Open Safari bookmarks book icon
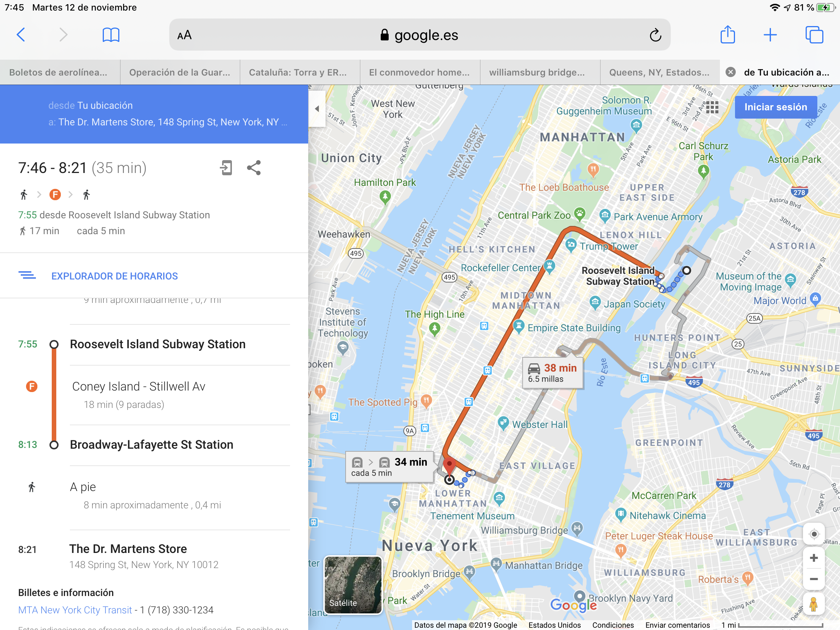The width and height of the screenshot is (840, 630). coord(111,35)
